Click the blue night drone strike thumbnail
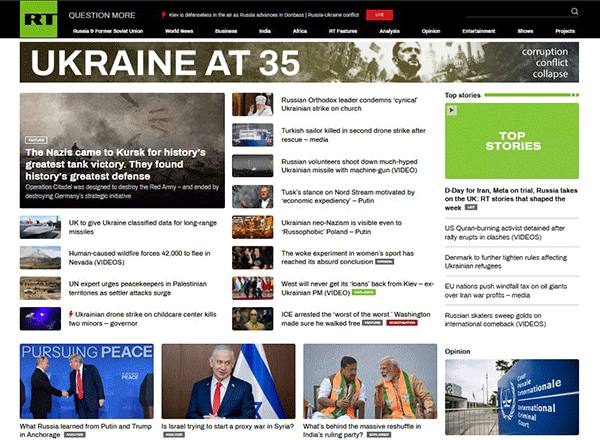Screen dimensions: 600x440 coord(40,319)
